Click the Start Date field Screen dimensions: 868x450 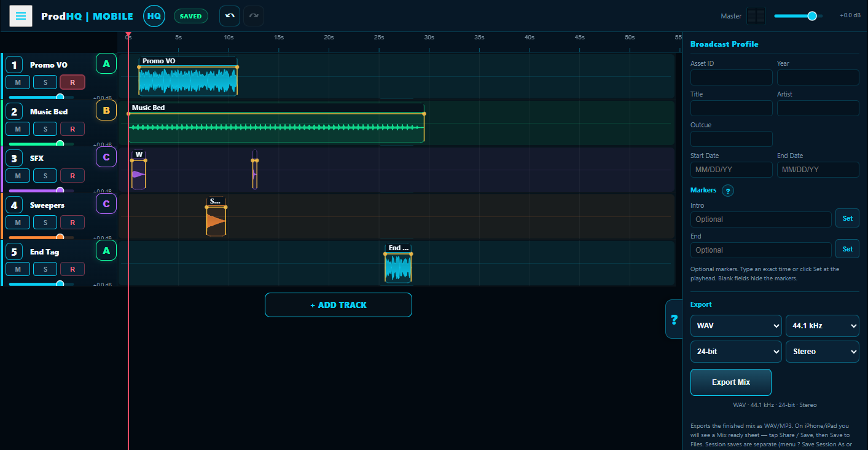732,170
